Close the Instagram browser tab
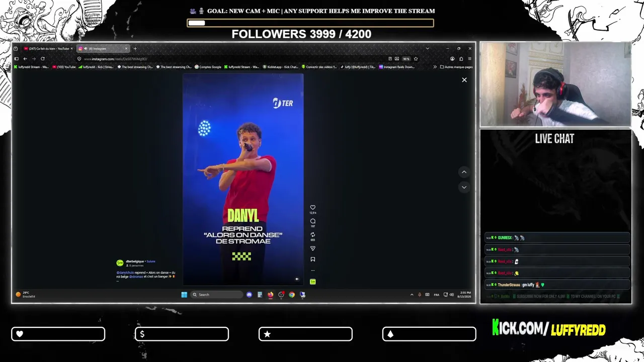 pos(126,49)
